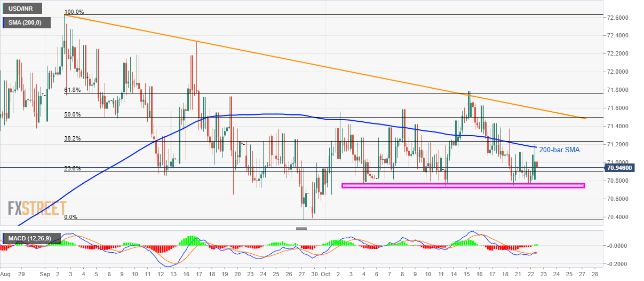Click the pane divider handle above MACD
644x281 pixels.
[x=301, y=228]
